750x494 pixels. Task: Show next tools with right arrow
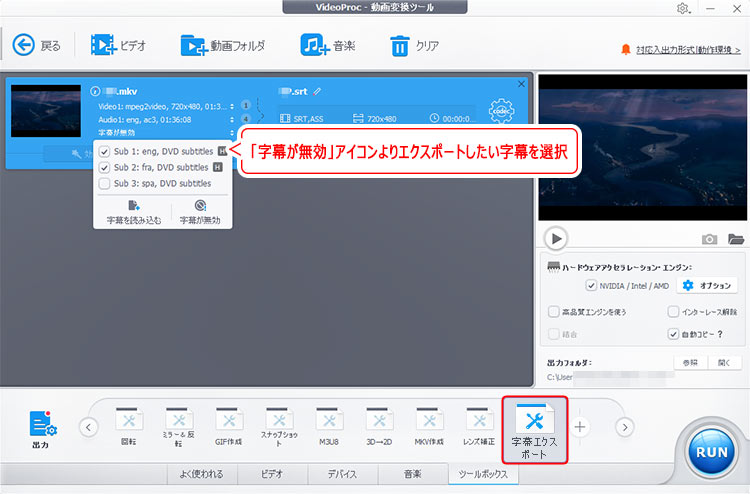click(x=625, y=427)
